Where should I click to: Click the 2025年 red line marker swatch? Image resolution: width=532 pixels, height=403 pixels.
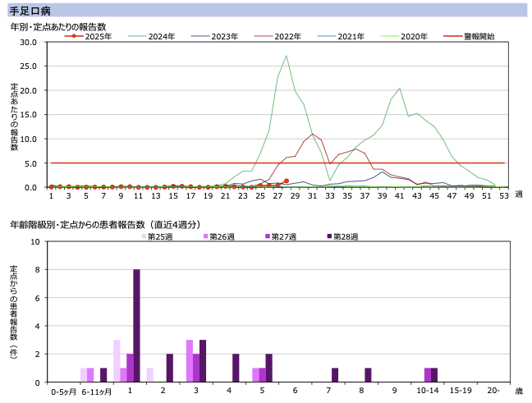click(x=74, y=36)
